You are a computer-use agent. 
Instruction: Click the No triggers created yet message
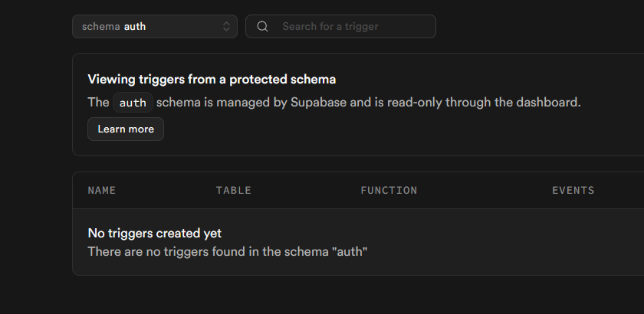154,233
